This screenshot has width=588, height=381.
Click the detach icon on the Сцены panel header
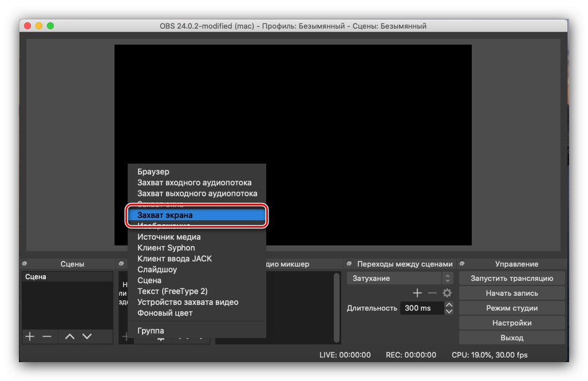23,264
